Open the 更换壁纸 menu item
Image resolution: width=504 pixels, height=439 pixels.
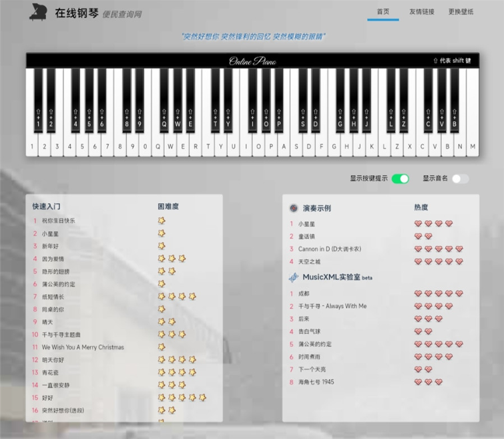point(461,12)
